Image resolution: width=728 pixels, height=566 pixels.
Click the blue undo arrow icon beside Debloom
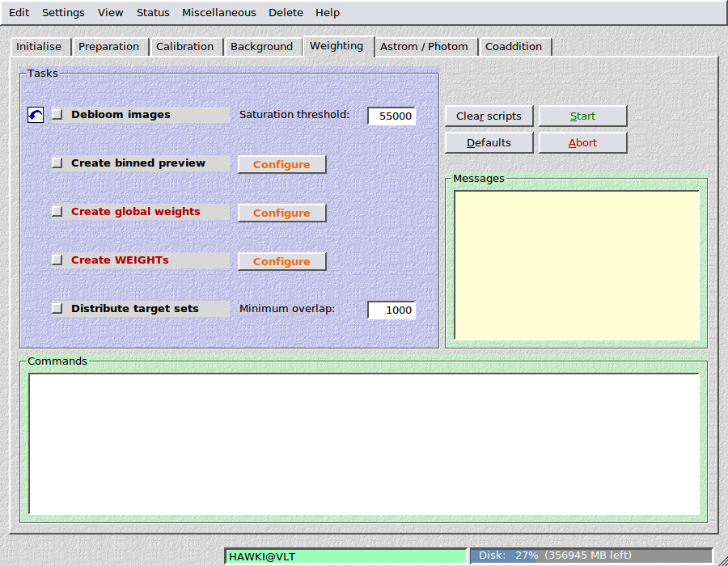click(36, 115)
